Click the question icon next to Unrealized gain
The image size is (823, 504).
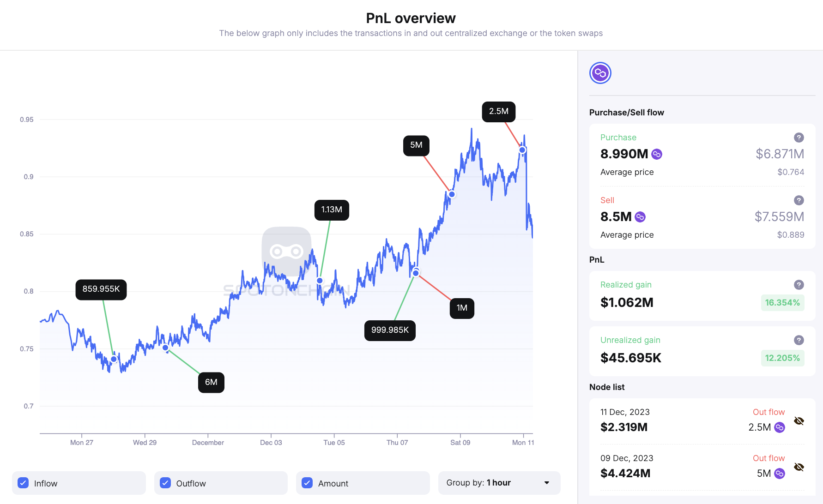[799, 340]
